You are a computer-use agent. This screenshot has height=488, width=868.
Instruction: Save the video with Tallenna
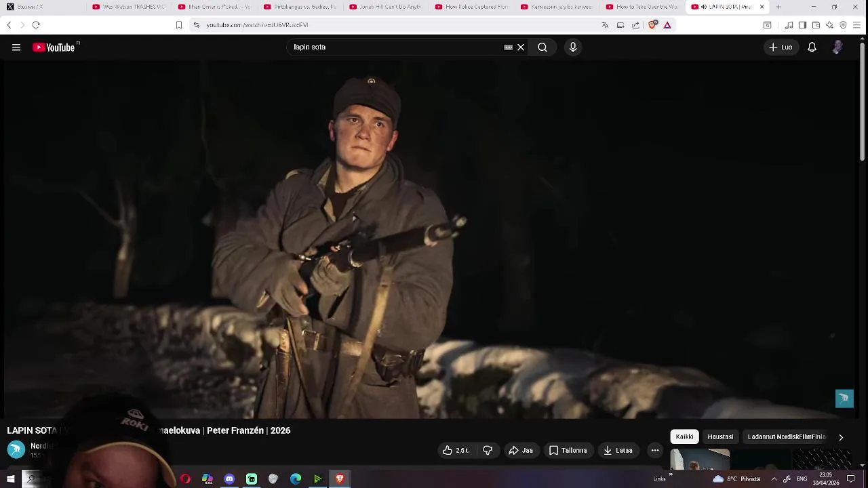point(568,450)
